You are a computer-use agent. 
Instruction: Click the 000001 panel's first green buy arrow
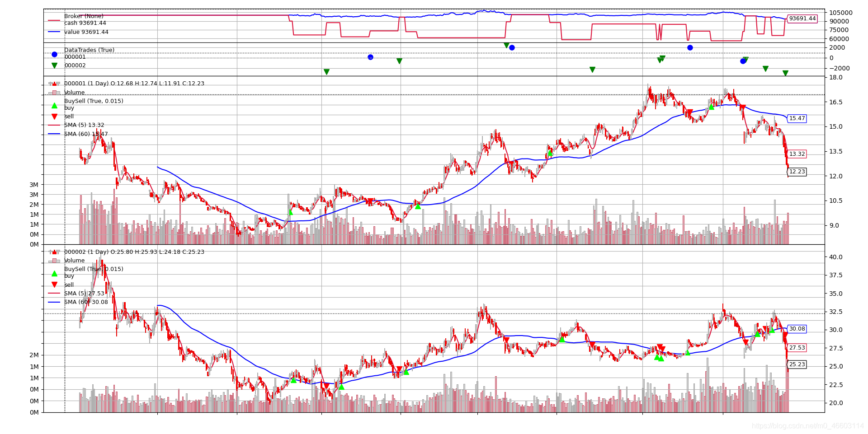point(290,212)
